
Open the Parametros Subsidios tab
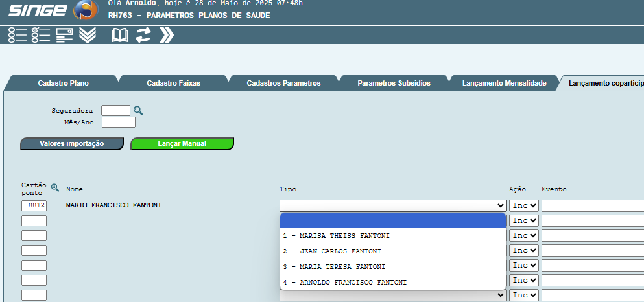[x=394, y=84]
